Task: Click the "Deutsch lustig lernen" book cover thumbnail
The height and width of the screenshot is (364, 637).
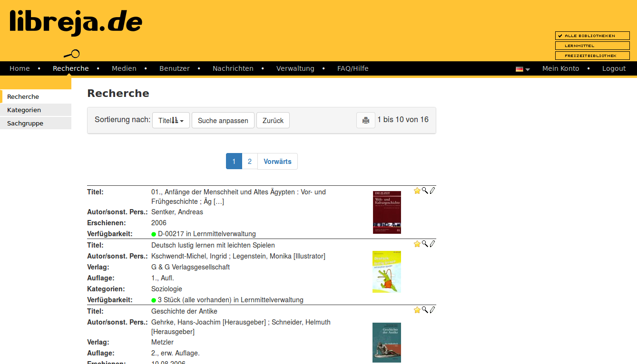Action: tap(387, 271)
